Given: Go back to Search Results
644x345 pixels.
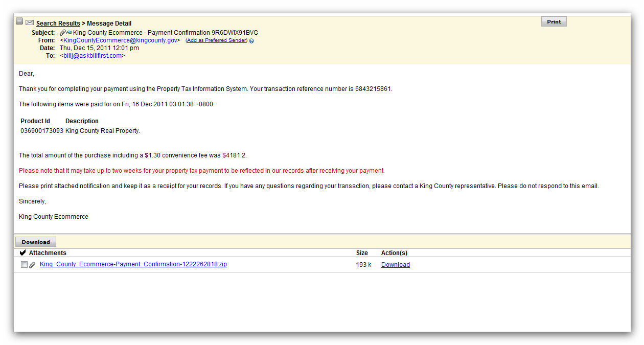Looking at the screenshot, I should (58, 24).
